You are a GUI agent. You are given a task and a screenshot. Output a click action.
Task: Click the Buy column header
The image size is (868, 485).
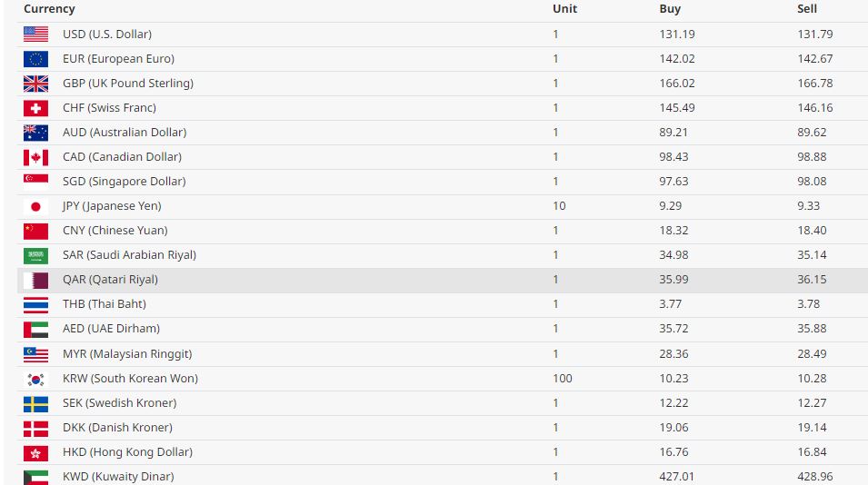coord(669,9)
